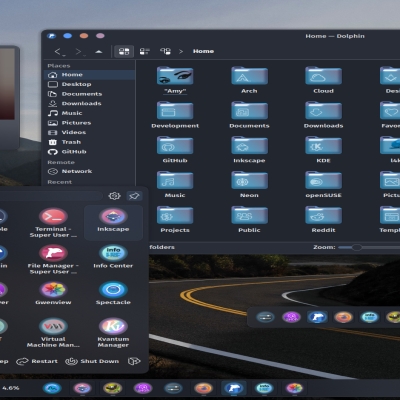Click the Dolphin icon in floating dock
Screen dimensions: 400x400
317,317
